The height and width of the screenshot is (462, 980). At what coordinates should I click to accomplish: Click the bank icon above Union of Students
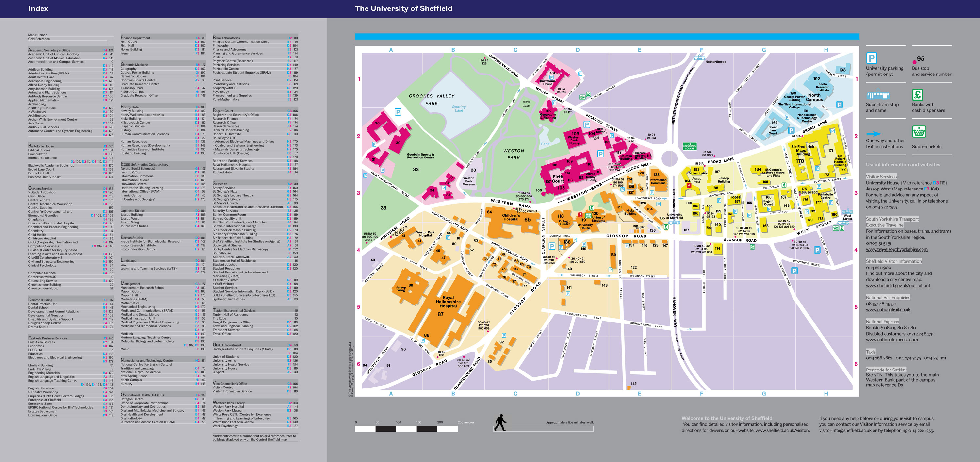(592, 208)
